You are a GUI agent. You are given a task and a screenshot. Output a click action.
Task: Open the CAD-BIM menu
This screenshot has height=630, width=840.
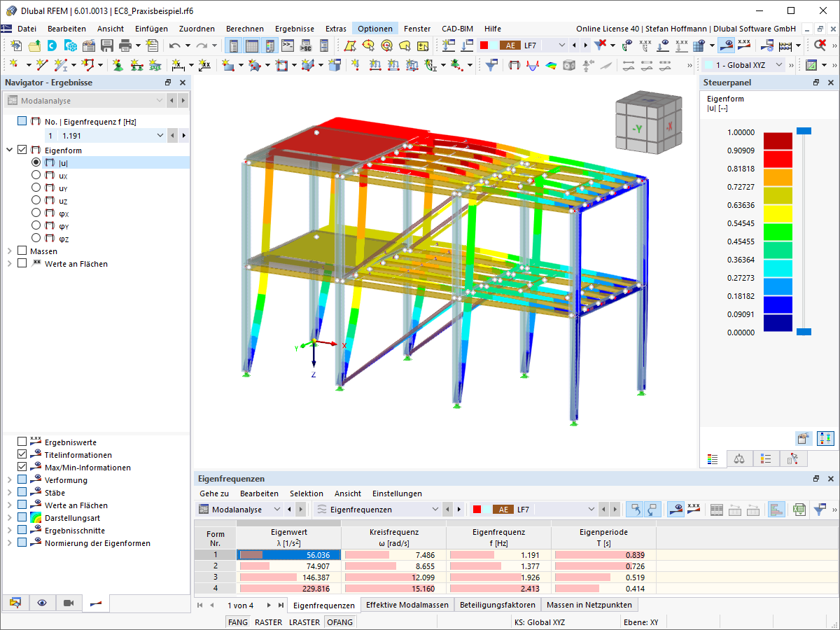458,29
